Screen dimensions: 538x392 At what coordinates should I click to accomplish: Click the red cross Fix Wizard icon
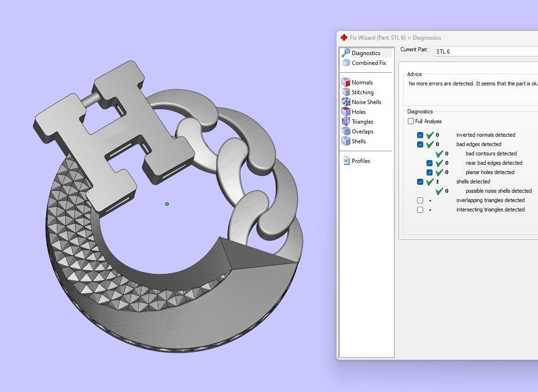pyautogui.click(x=344, y=37)
